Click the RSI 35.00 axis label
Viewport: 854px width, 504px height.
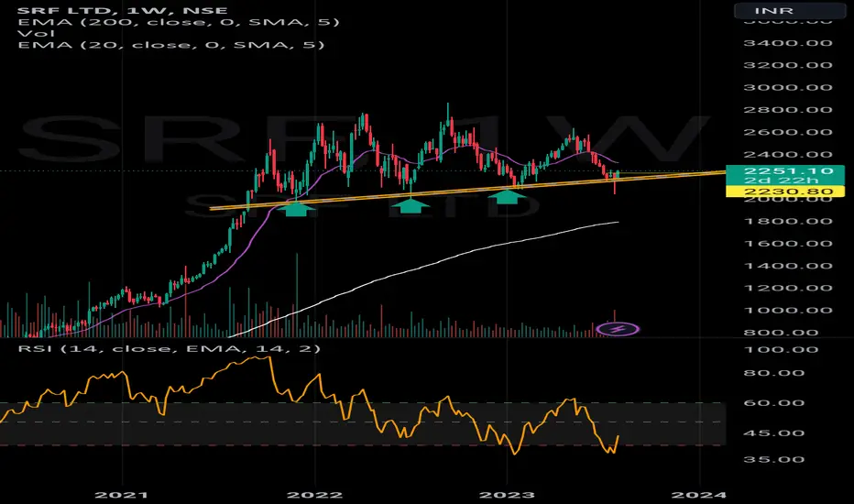coord(774,459)
